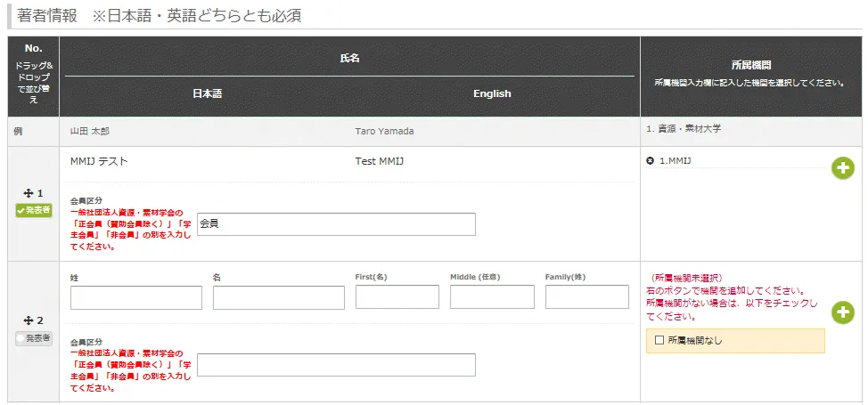Select the English name Test MMIJ
This screenshot has width=868, height=405.
(381, 161)
